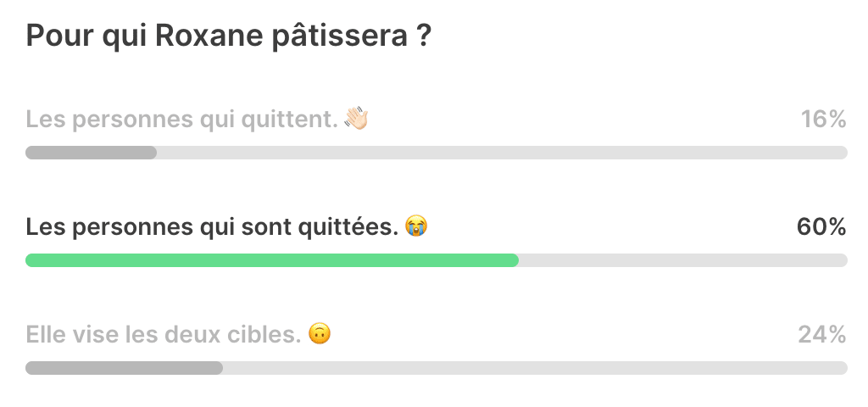Click the unfilled track of the 16% bar
Viewport: 868px width, 407px height.
(502, 153)
